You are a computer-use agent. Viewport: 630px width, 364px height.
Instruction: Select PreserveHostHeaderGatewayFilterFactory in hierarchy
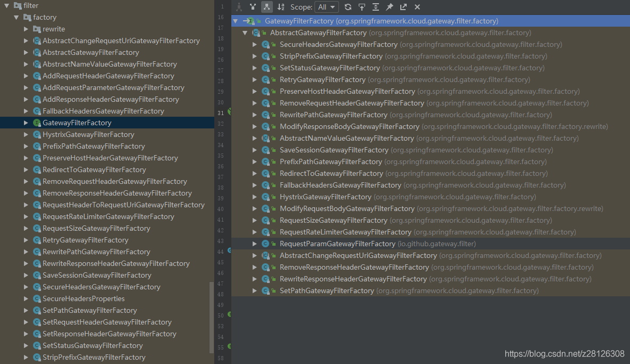click(x=347, y=92)
